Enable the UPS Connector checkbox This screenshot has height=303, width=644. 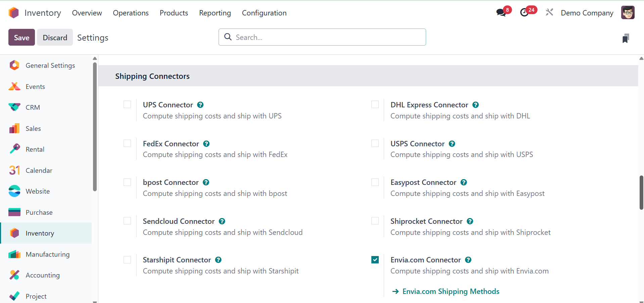(127, 104)
